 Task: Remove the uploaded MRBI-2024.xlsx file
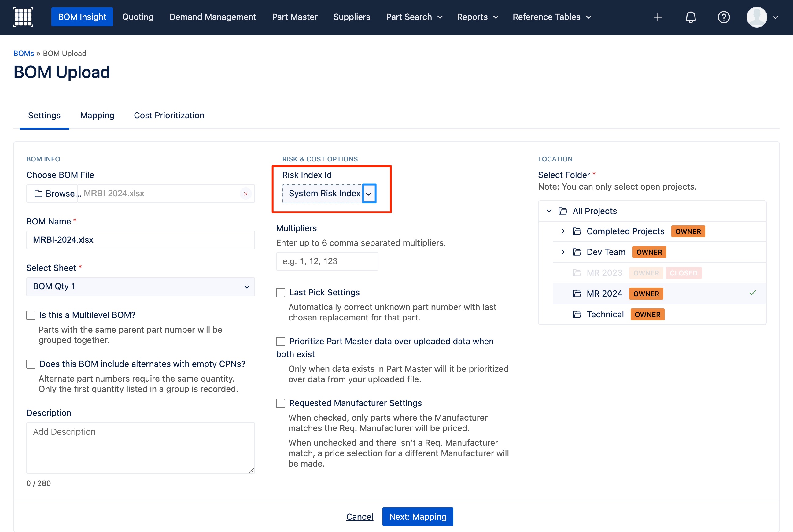pos(245,194)
